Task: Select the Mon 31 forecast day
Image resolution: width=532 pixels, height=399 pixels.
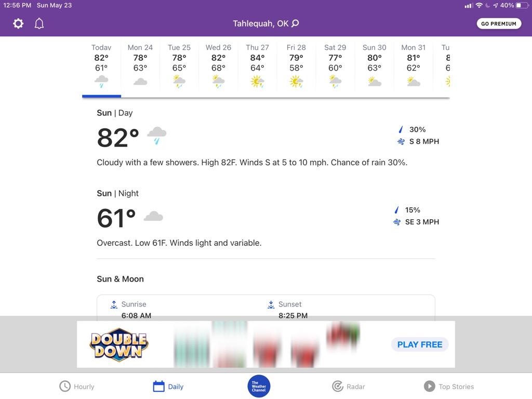Action: coord(413,67)
